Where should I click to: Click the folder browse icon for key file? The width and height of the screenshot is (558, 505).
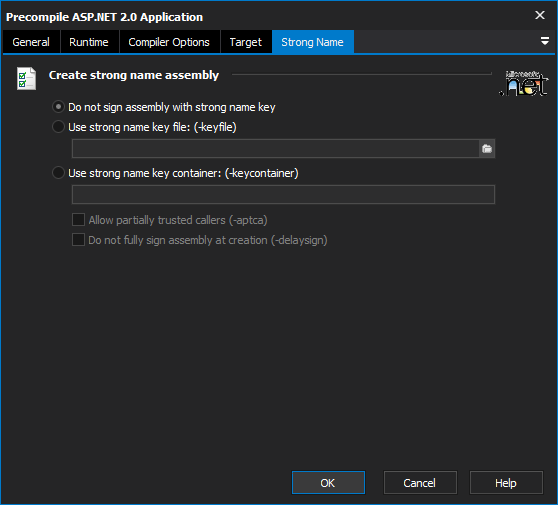[486, 148]
